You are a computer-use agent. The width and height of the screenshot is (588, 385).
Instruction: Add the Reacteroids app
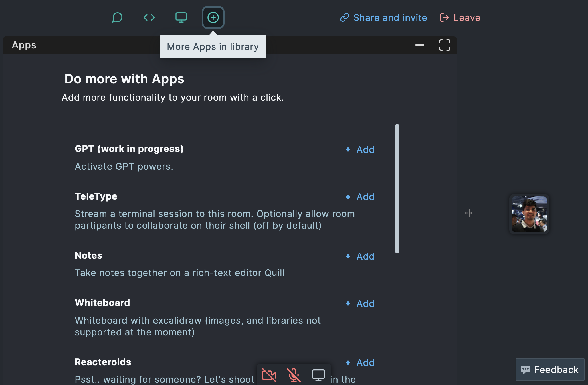360,362
